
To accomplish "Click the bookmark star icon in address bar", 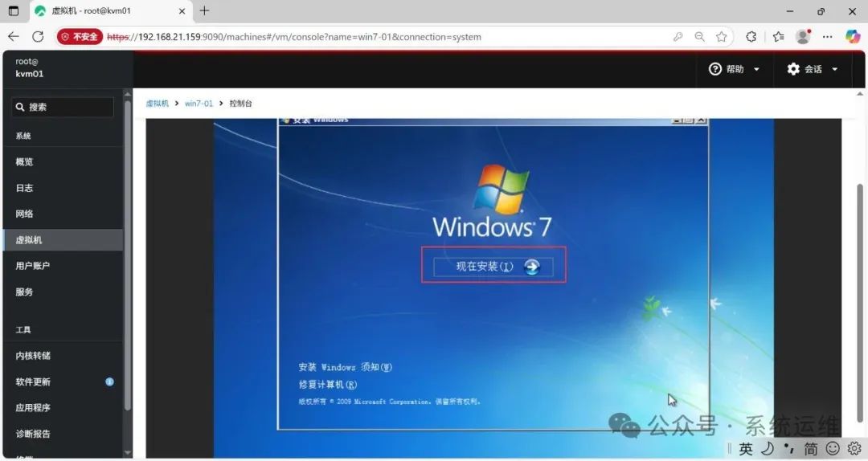I will (722, 37).
